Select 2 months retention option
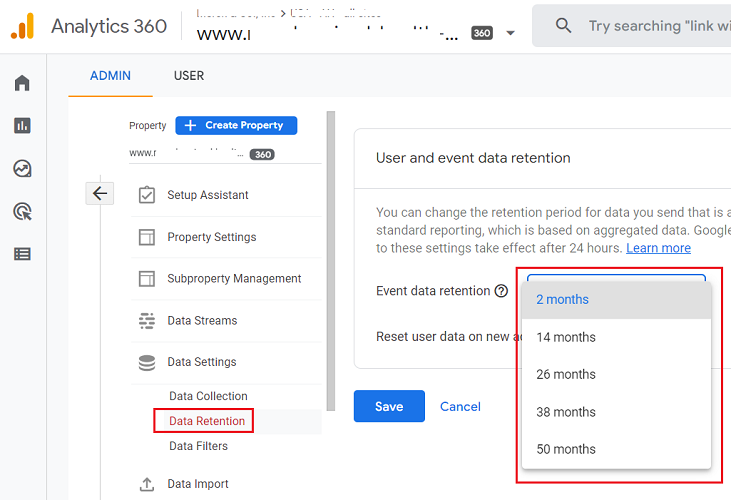This screenshot has width=731, height=500. [x=616, y=300]
